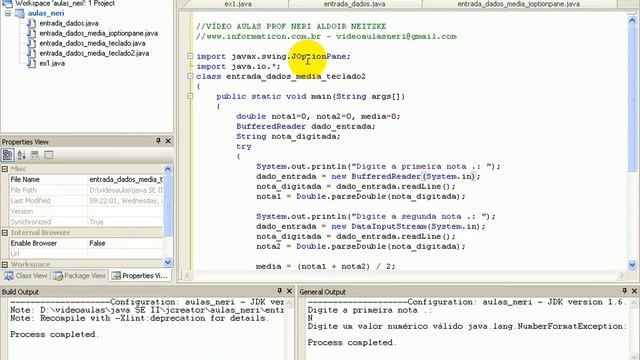
Task: Click the file icon of entrada_dados_media_joptionpane.java in tree
Action: [31, 33]
